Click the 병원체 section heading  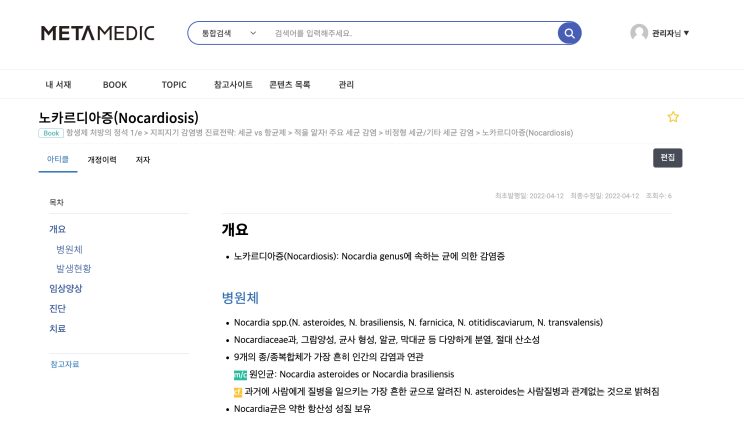pyautogui.click(x=240, y=298)
